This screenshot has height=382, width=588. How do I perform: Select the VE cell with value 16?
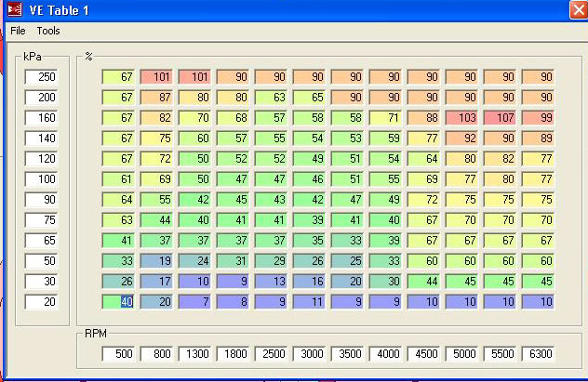[309, 282]
